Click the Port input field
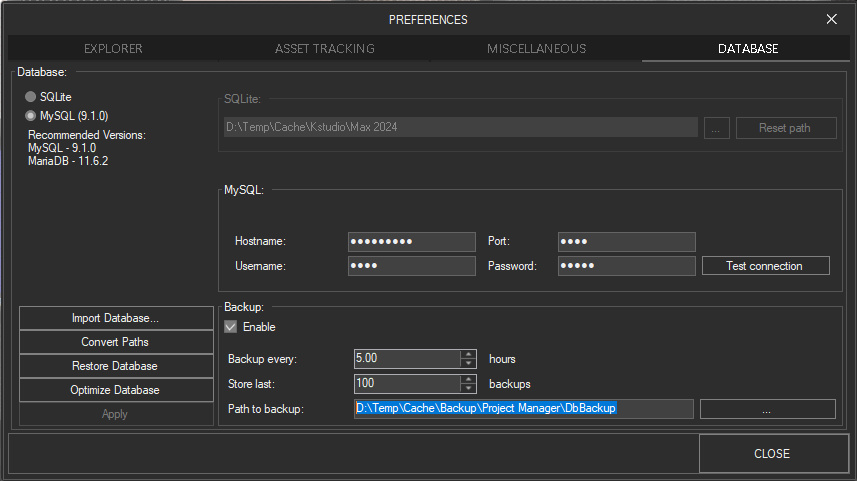The image size is (857, 481). click(626, 242)
